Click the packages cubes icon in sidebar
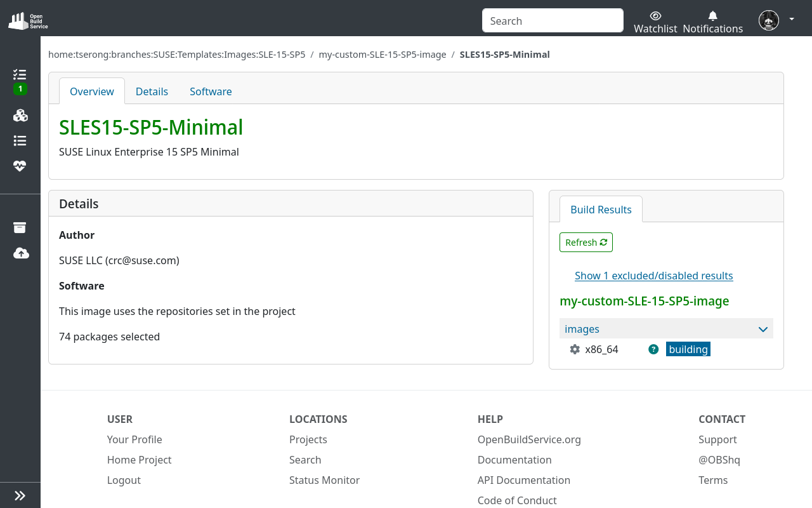The width and height of the screenshot is (812, 508). (20, 115)
